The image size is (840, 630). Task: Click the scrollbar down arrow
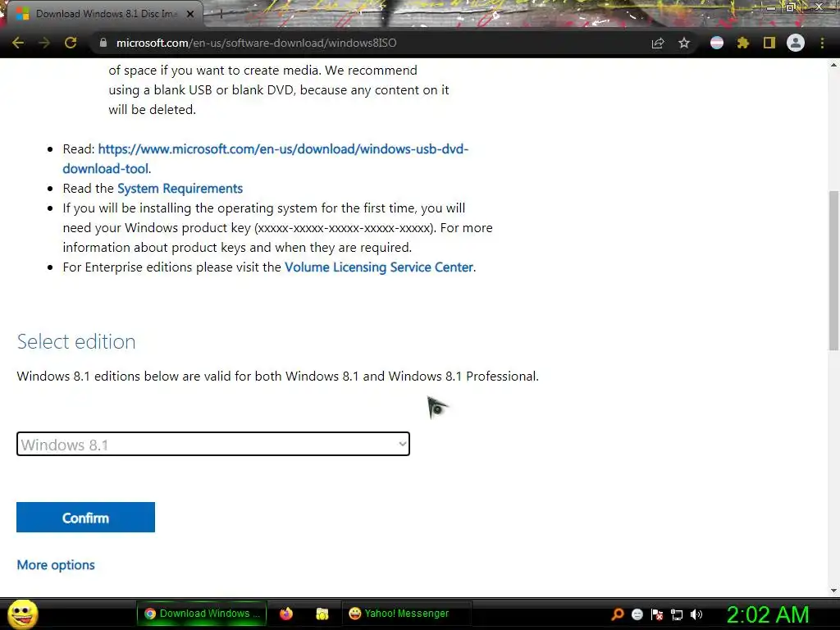click(833, 591)
